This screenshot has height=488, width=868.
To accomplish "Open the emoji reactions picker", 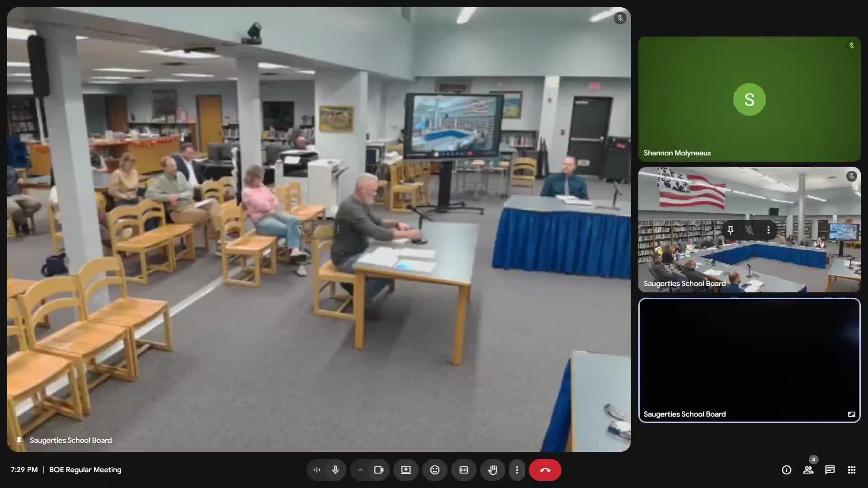I will click(435, 470).
